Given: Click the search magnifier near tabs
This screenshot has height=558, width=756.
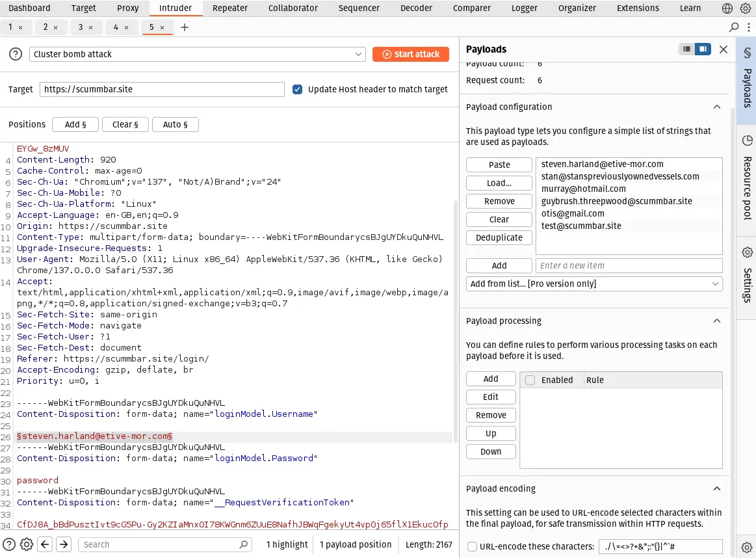Looking at the screenshot, I should 734,27.
